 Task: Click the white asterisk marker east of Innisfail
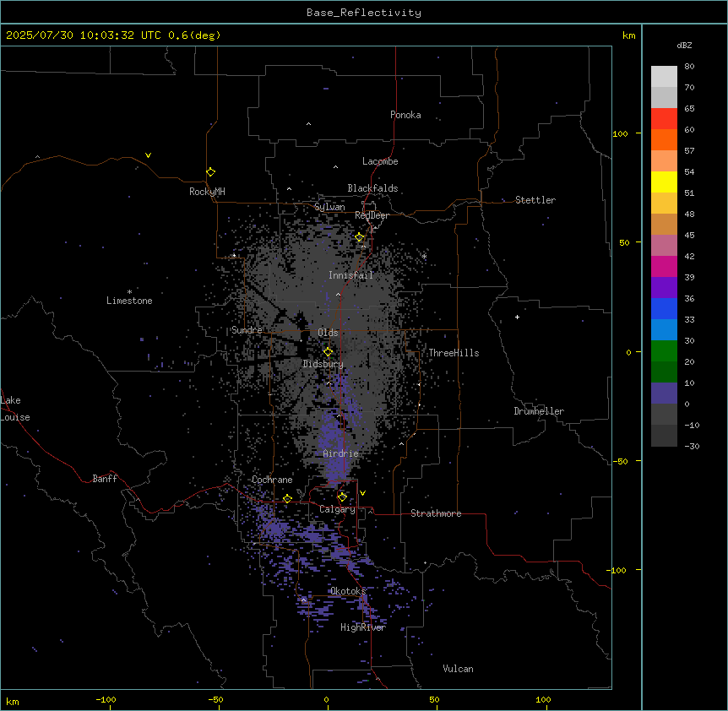(424, 256)
